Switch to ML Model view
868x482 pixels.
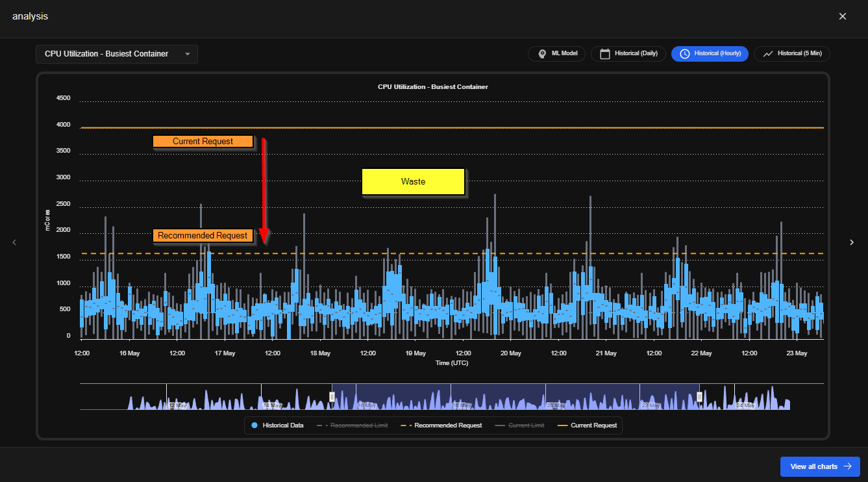click(557, 54)
